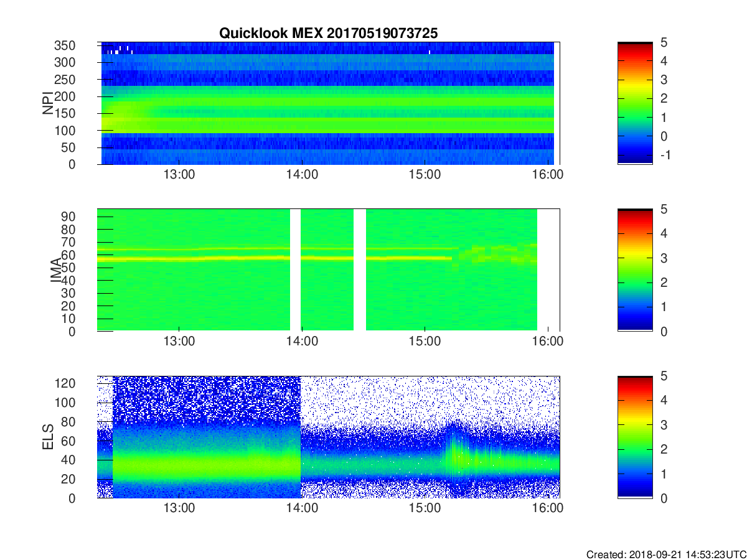Click the NPI panel colorbar
Viewport: 747px width, 560px height.
635,103
